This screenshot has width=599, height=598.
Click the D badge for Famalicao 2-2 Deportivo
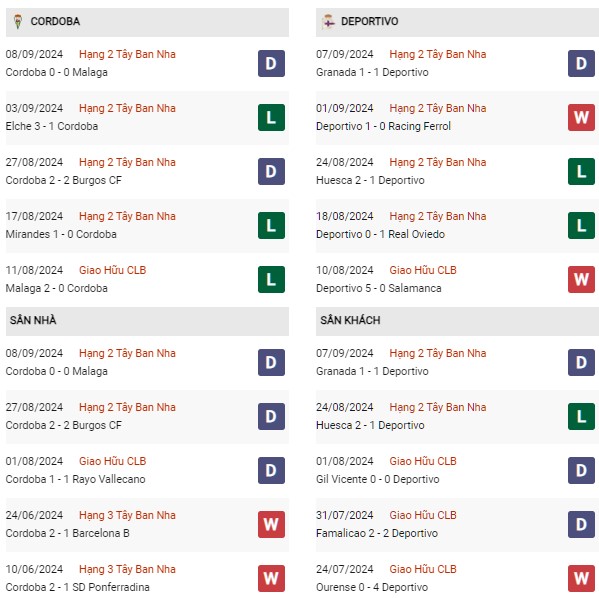581,524
